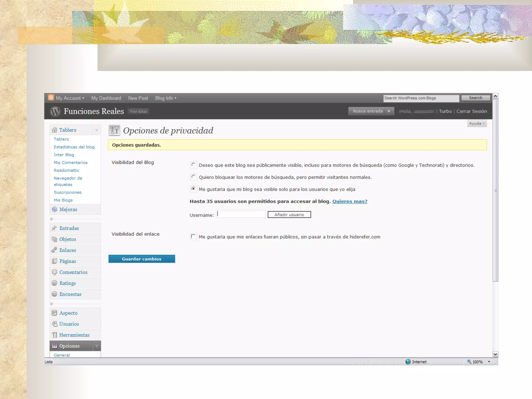532x399 pixels.
Task: Click the Objetos media icon
Action: pyautogui.click(x=54, y=239)
